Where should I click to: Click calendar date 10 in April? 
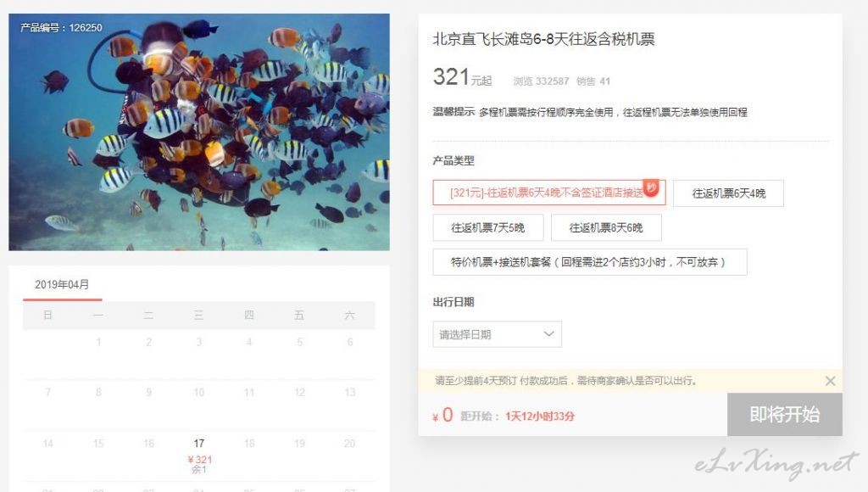click(x=198, y=392)
